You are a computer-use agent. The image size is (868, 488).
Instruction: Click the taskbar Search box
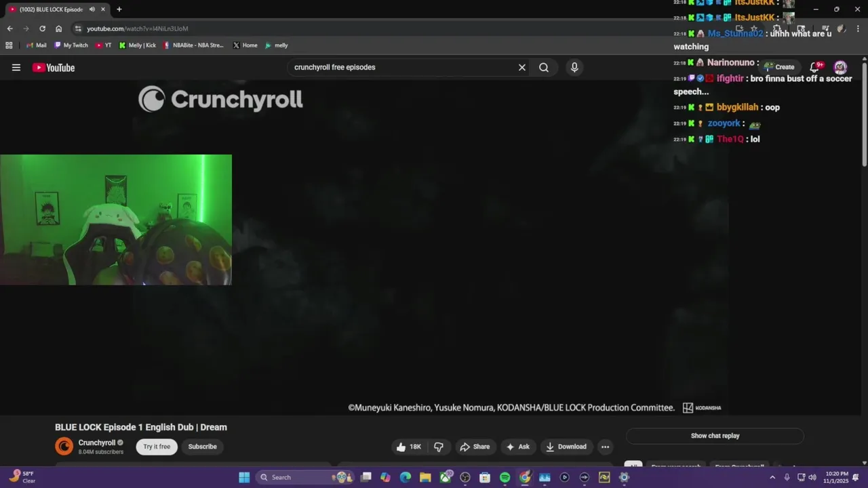pyautogui.click(x=304, y=477)
